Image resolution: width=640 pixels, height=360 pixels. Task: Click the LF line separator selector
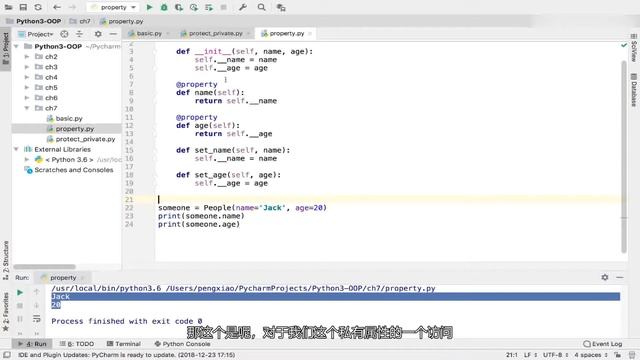point(530,355)
